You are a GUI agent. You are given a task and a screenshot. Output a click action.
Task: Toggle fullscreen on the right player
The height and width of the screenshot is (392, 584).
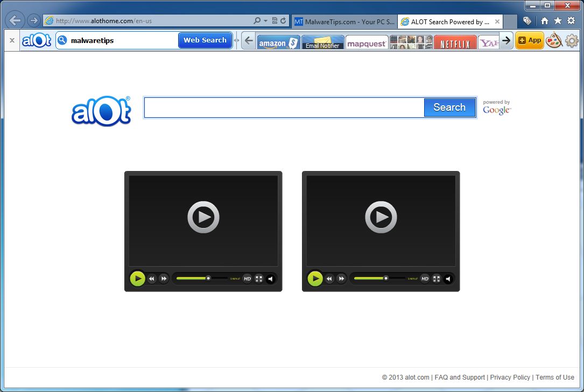pyautogui.click(x=437, y=279)
